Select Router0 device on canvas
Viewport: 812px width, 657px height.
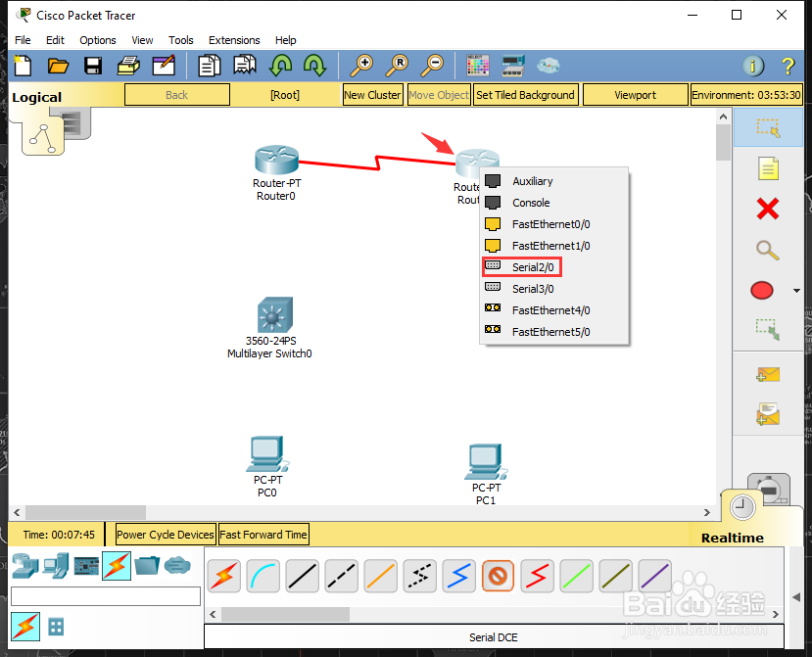(276, 160)
